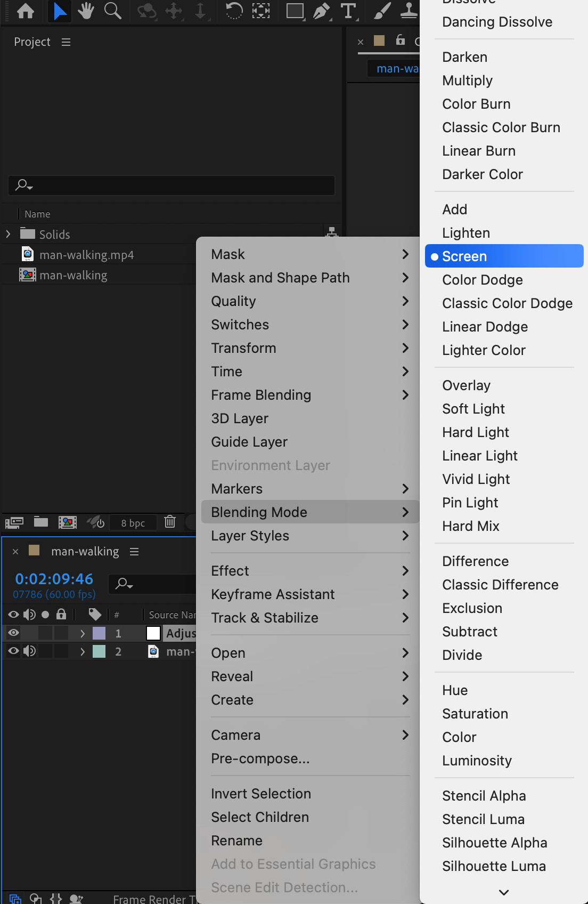Select the Zoom tool
This screenshot has width=588, height=904.
coord(112,11)
